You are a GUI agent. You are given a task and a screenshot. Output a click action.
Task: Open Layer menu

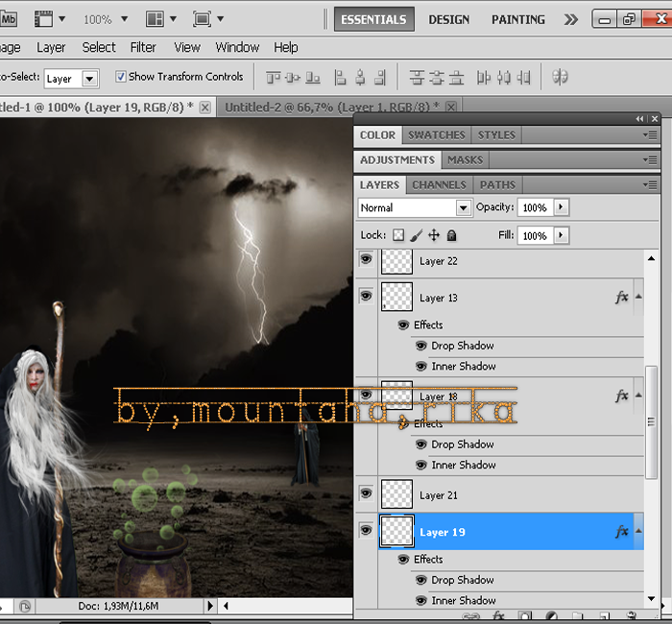(51, 47)
